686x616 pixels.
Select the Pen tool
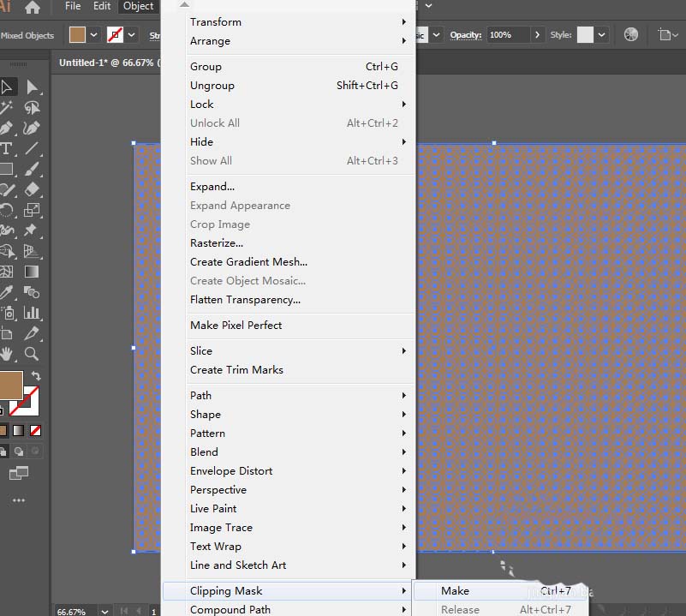(7, 128)
